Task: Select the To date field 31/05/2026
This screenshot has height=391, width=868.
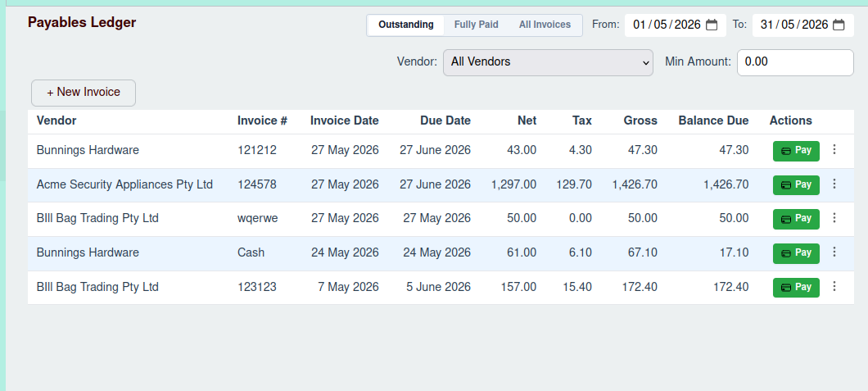Action: point(802,25)
